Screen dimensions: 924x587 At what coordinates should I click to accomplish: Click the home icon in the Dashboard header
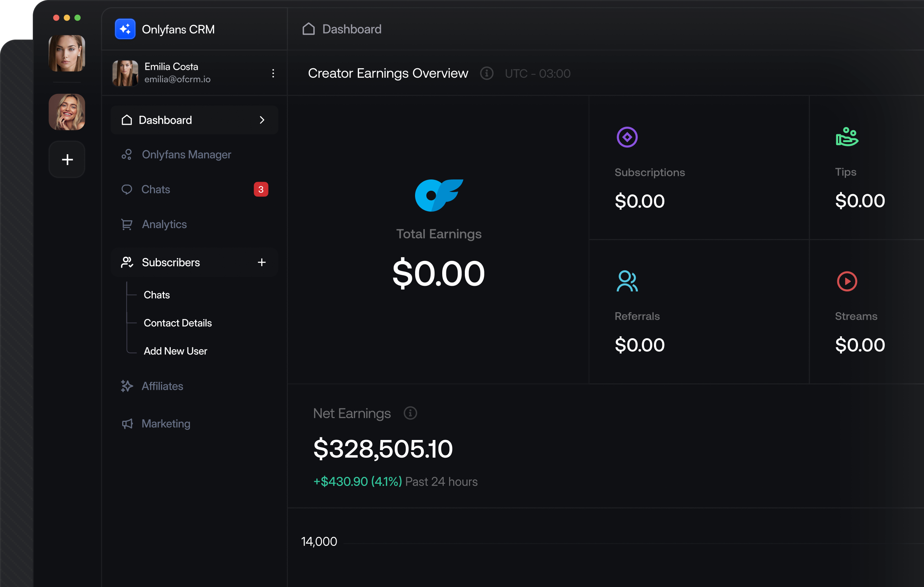308,29
